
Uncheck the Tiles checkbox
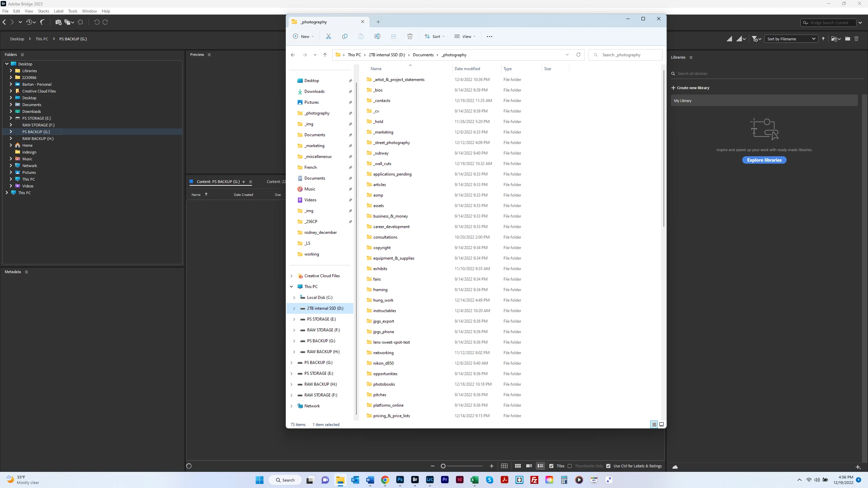[551, 466]
